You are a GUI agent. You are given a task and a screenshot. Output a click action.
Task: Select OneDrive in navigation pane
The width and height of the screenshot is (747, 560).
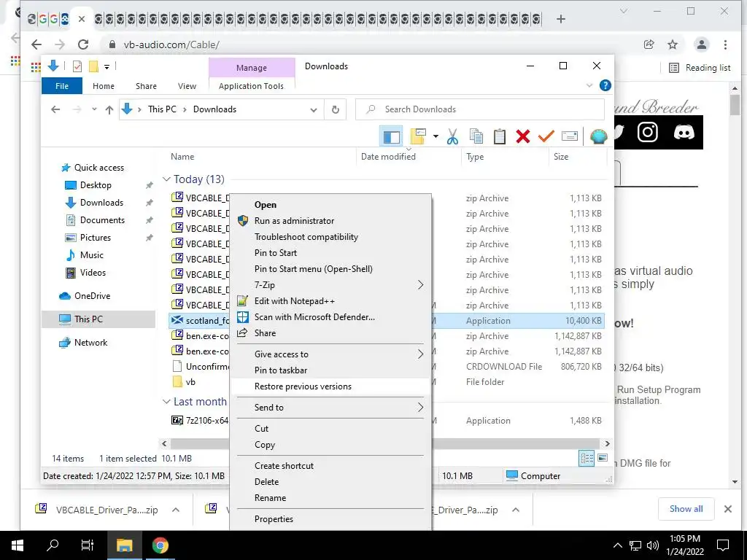pos(92,296)
